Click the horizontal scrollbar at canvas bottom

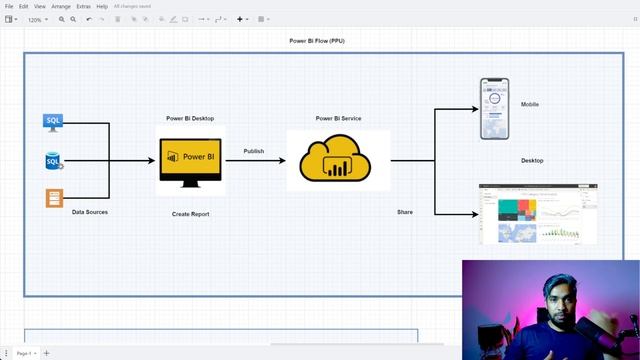pos(357,344)
